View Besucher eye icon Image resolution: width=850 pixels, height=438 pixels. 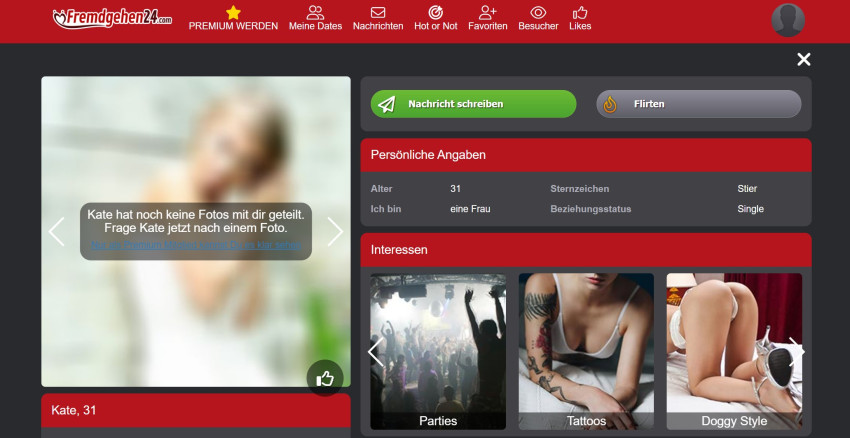tap(538, 13)
